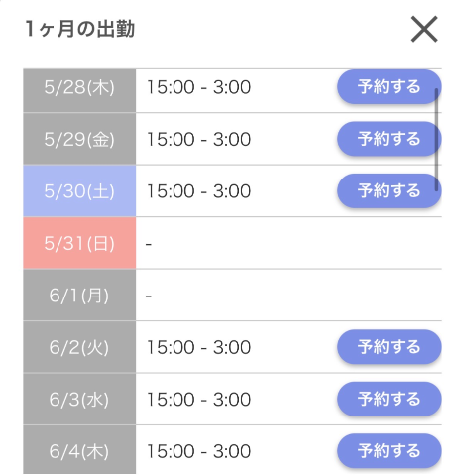Click 予約する for 5/28(木)
464x476 pixels.
click(x=390, y=87)
